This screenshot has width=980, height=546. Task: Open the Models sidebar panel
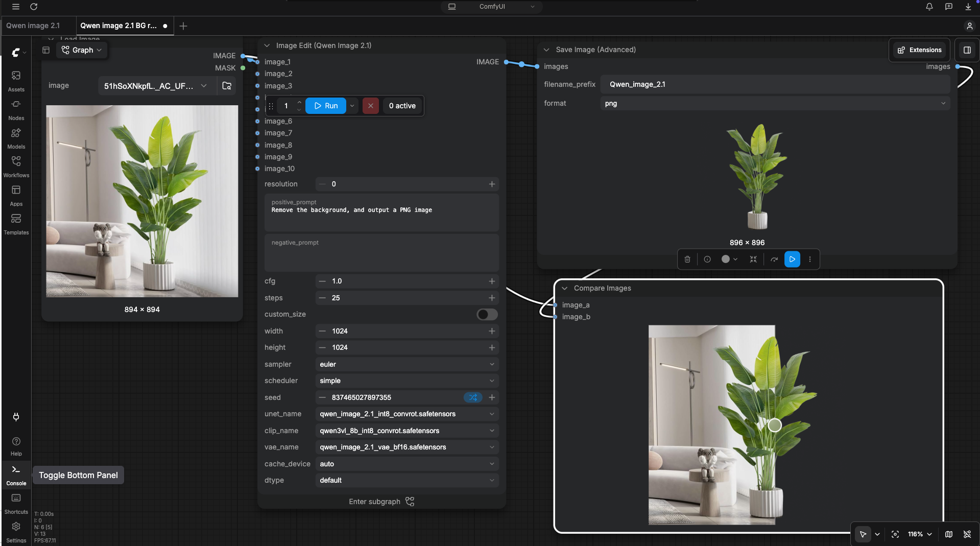16,138
